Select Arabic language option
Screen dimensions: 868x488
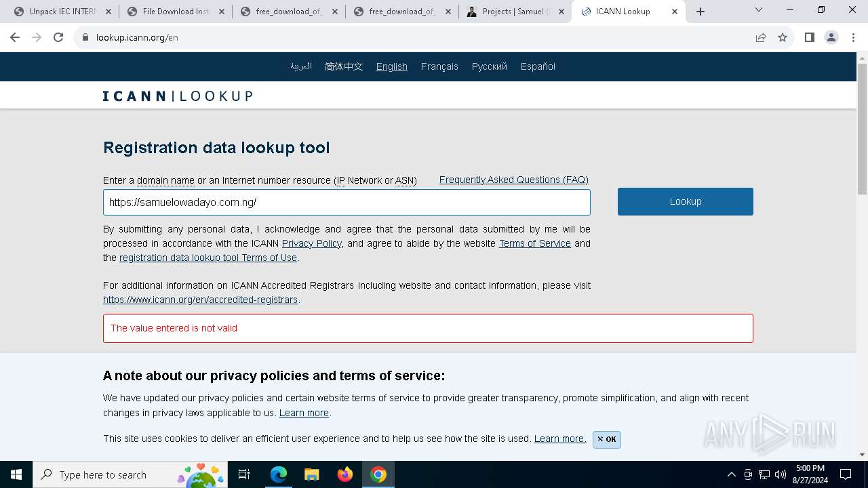pos(301,66)
